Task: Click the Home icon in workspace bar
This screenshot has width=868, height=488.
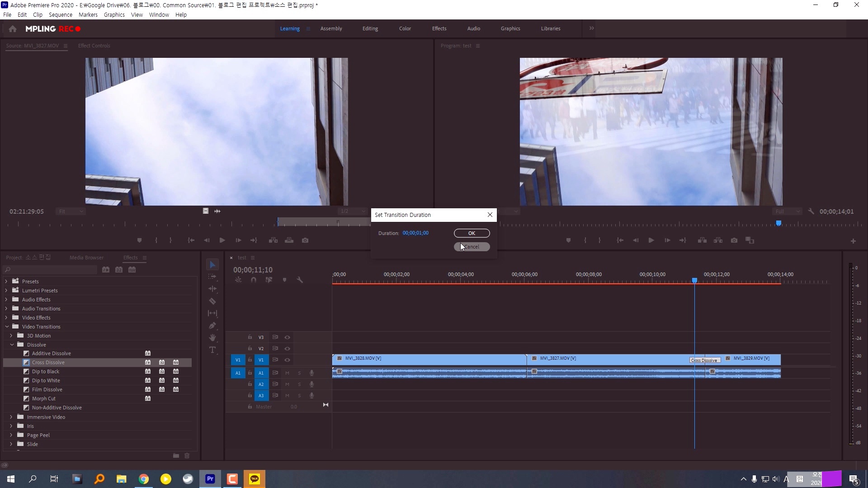Action: [13, 28]
